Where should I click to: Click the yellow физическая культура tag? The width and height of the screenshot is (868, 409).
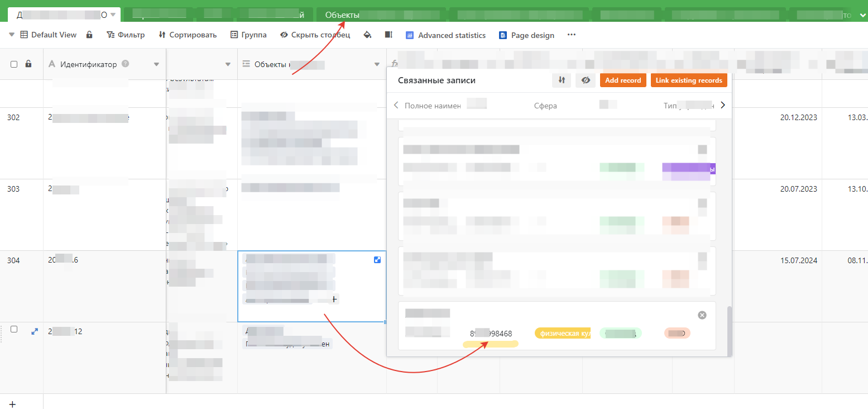[563, 334]
